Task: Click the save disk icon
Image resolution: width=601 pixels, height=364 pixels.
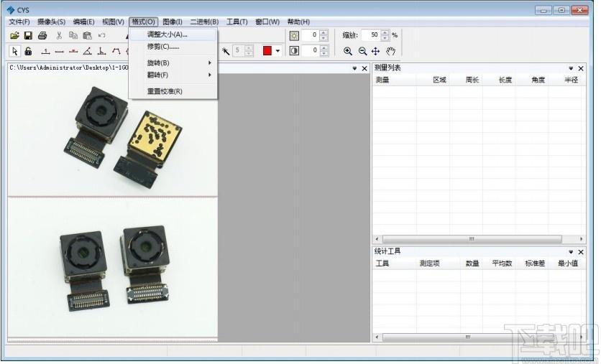Action: [x=28, y=36]
